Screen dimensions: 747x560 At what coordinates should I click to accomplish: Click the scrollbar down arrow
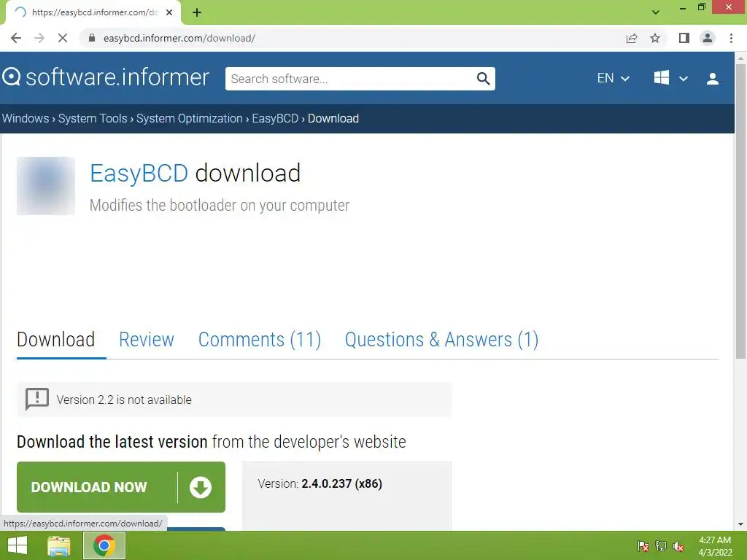(740, 524)
